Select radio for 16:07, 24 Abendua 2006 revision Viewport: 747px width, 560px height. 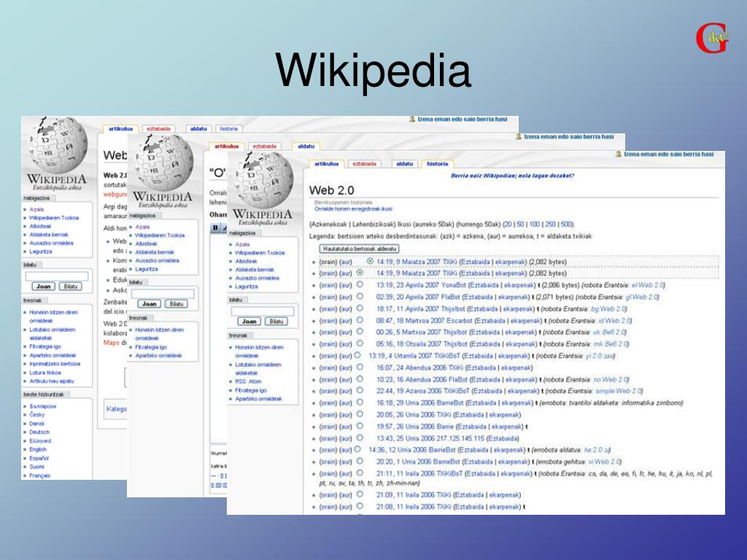click(360, 367)
